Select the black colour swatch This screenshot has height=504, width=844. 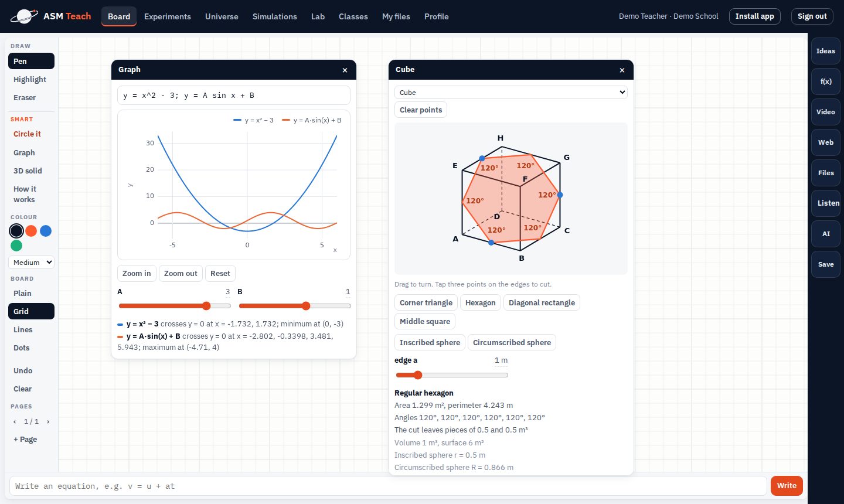[x=16, y=231]
